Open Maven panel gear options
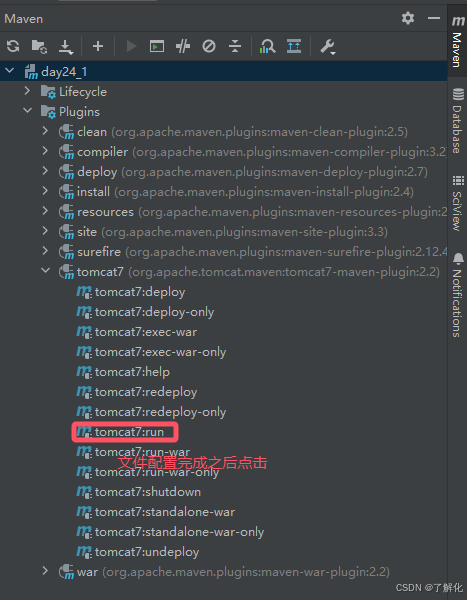The width and height of the screenshot is (467, 600). (x=408, y=18)
